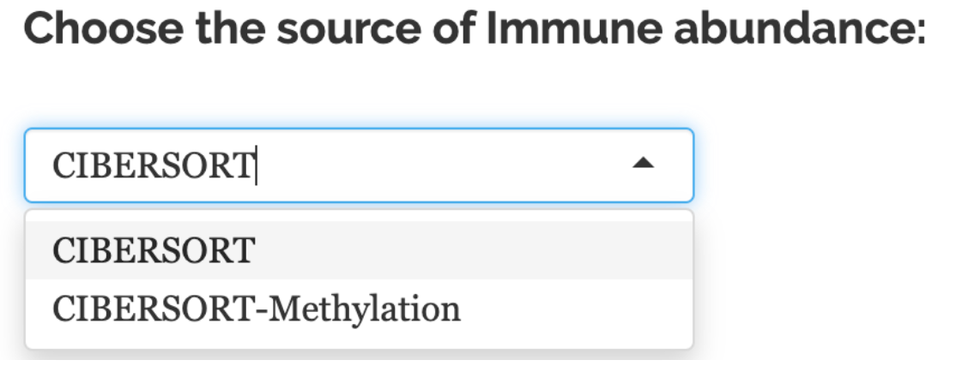
Task: Click the up-pointing triangle icon
Action: click(644, 164)
